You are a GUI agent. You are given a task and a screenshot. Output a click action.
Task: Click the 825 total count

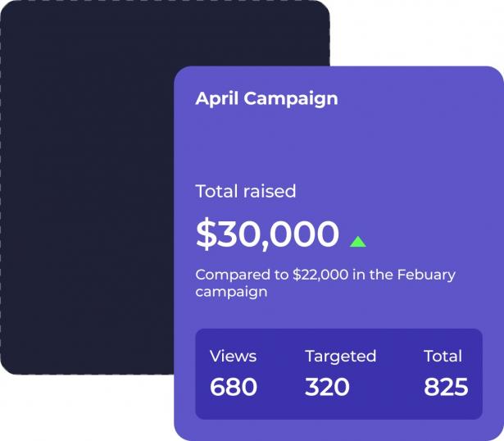coord(446,387)
